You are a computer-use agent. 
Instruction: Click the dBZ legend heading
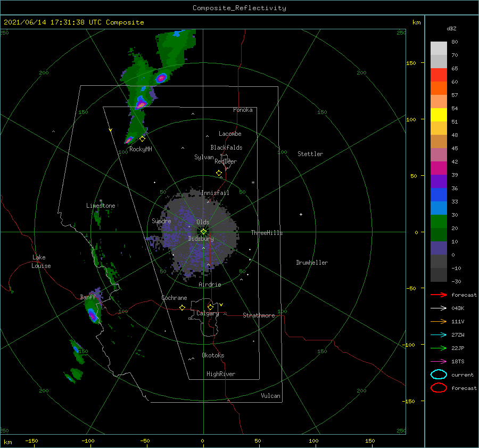pyautogui.click(x=451, y=28)
